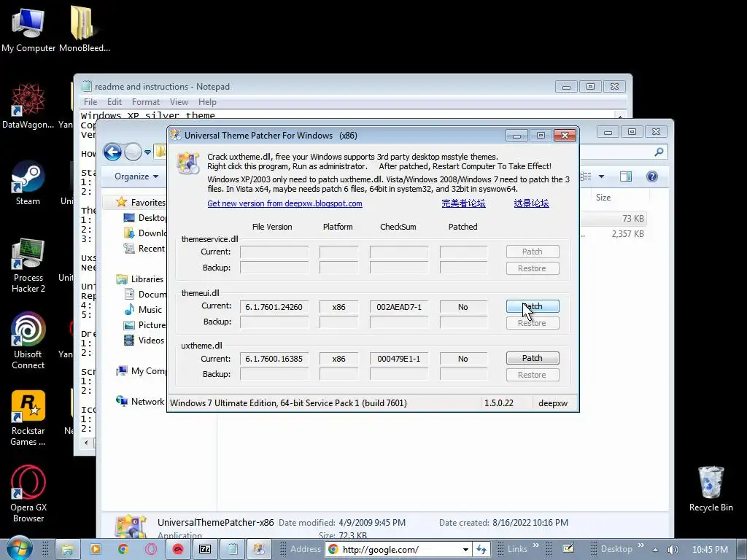
Task: Open recent pages dropdown beside navigation arrows
Action: [147, 152]
